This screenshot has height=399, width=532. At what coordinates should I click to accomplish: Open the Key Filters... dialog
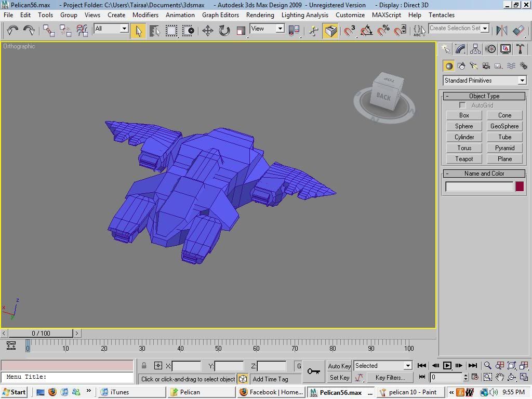point(390,377)
